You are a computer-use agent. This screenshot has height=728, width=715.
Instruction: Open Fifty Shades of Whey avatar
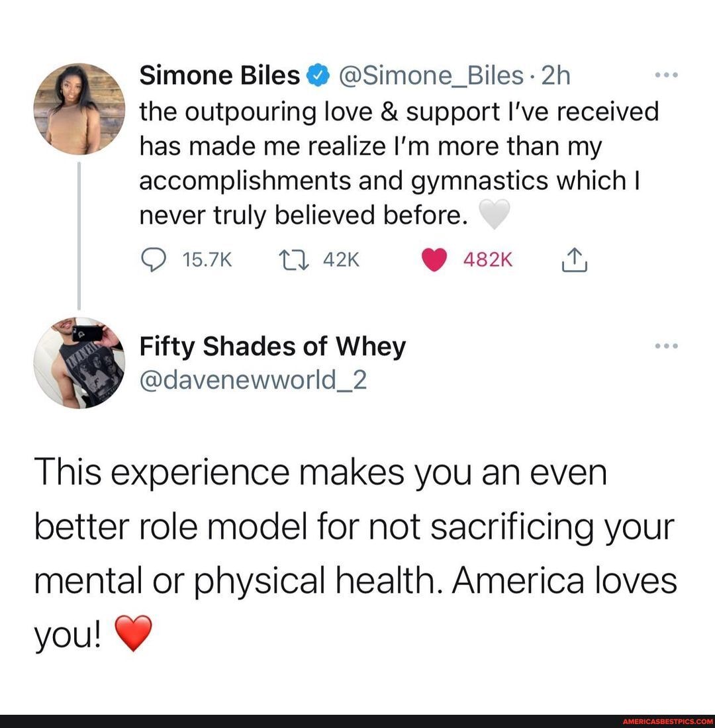(79, 363)
